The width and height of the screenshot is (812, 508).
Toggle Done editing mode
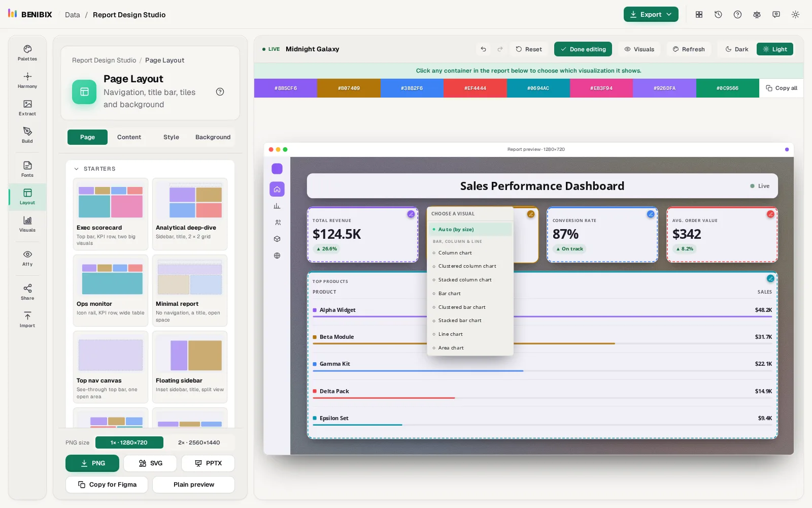click(x=583, y=49)
